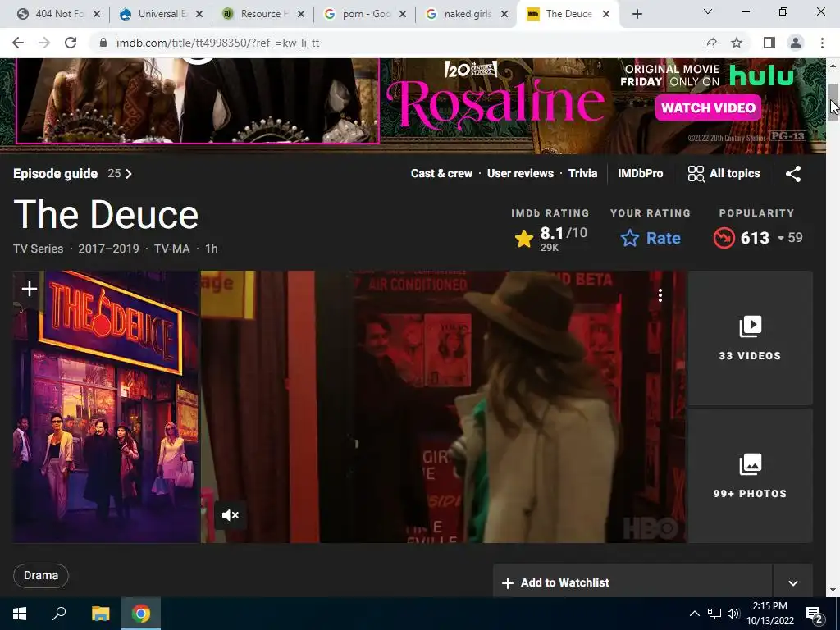Viewport: 840px width, 630px height.
Task: Share The Deuce title
Action: coord(793,174)
